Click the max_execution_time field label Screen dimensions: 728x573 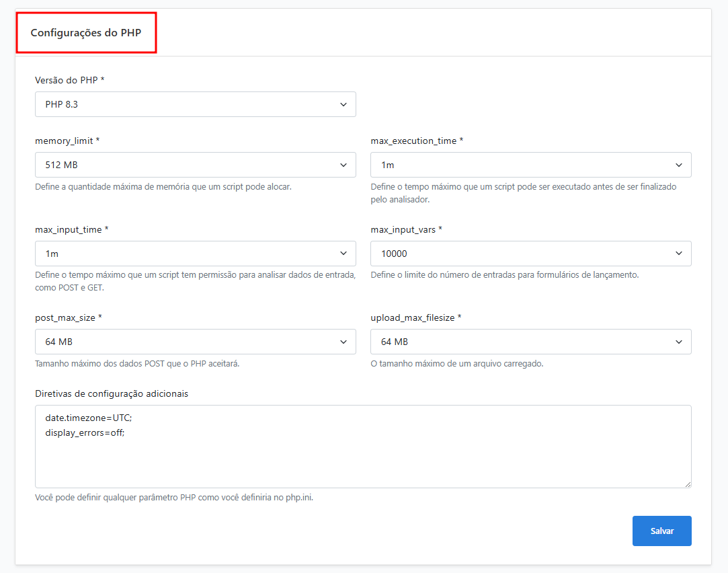click(x=416, y=141)
